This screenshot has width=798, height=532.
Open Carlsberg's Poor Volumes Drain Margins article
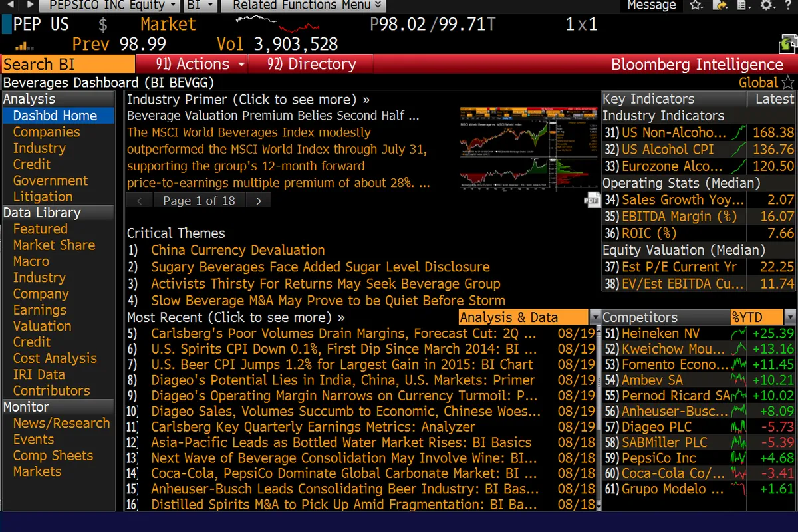click(x=344, y=333)
